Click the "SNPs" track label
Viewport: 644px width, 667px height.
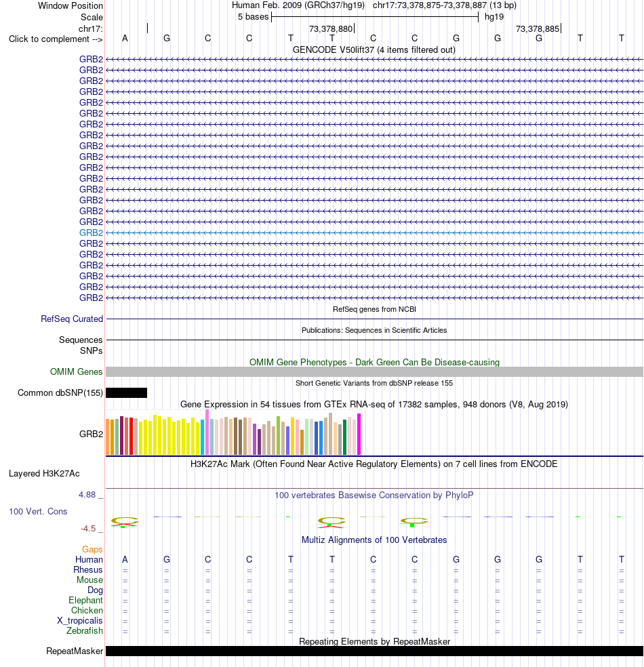coord(91,350)
